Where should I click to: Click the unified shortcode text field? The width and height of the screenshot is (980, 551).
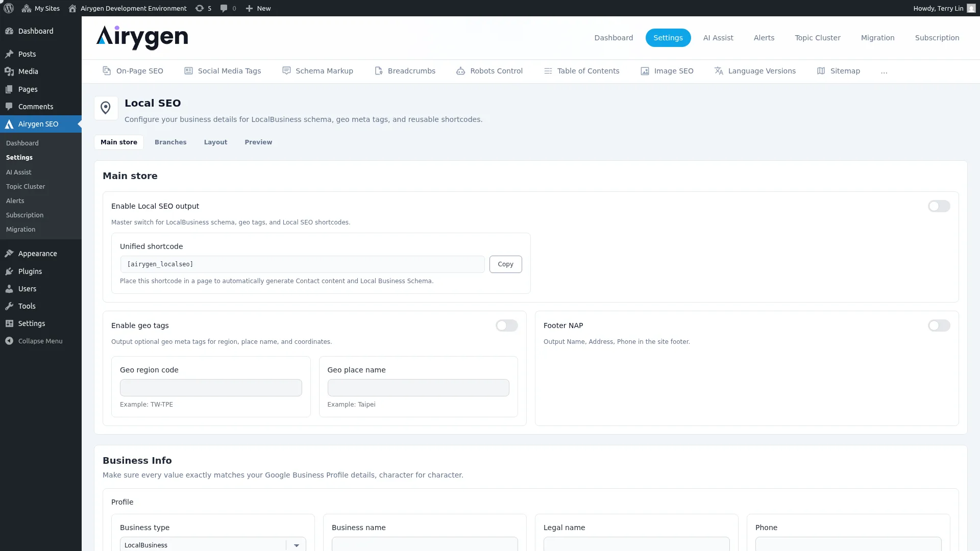[x=302, y=264]
